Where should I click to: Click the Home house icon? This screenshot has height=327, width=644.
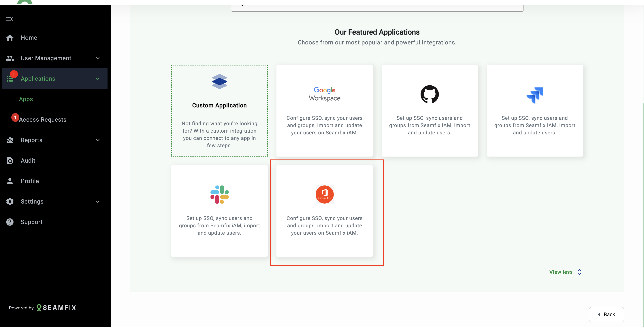10,37
